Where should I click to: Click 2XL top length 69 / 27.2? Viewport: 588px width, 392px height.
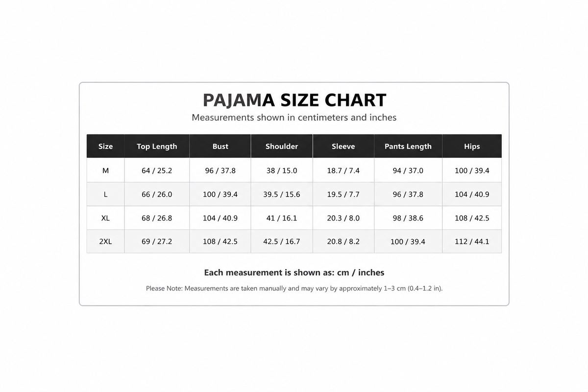tap(157, 242)
